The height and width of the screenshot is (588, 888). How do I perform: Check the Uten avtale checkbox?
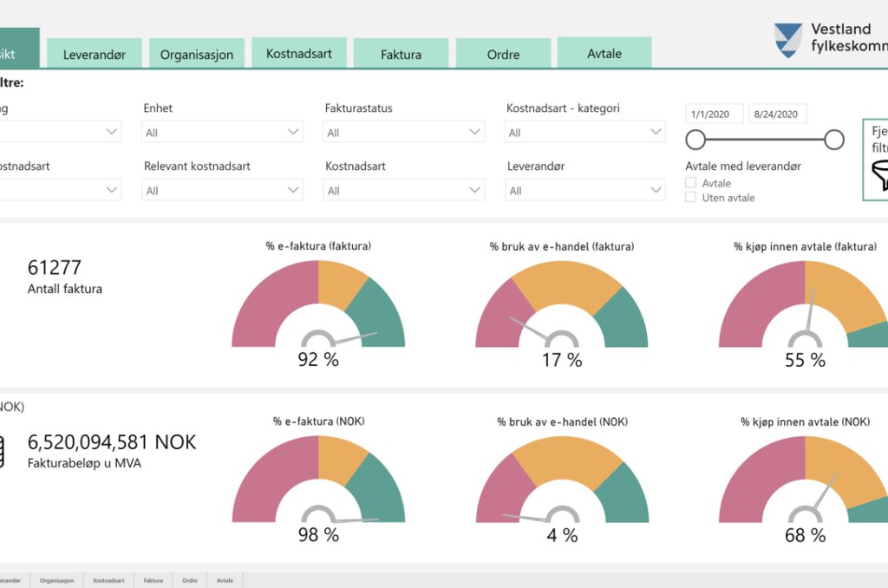690,197
